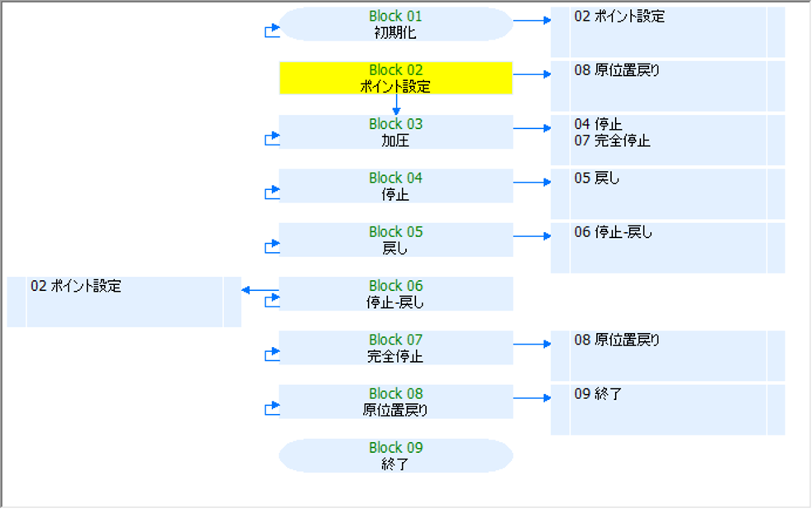Click the loop arrow icon beside Block 06

pos(272,301)
